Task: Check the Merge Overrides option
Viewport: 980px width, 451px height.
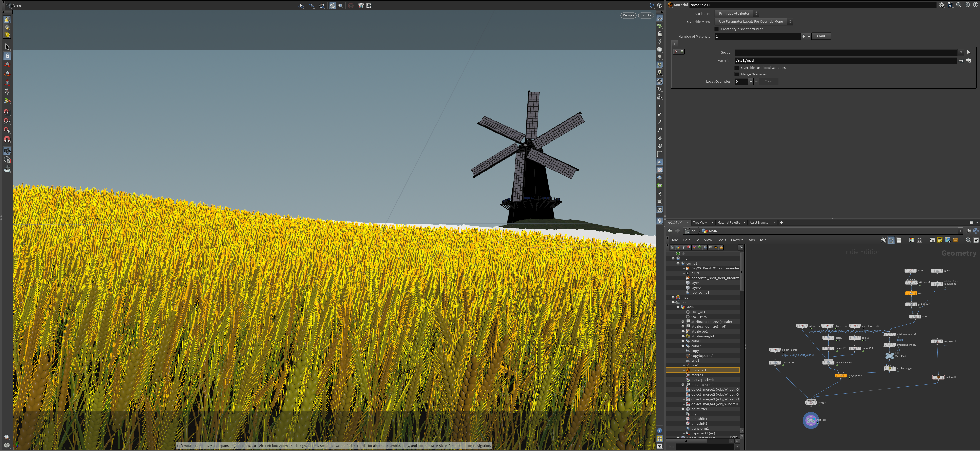Action: pos(737,75)
